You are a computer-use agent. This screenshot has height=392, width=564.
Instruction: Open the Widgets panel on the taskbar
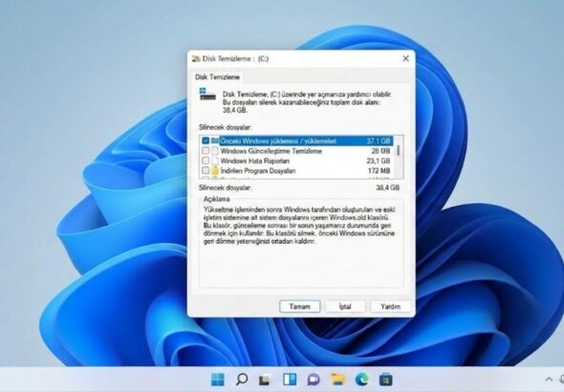[290, 380]
